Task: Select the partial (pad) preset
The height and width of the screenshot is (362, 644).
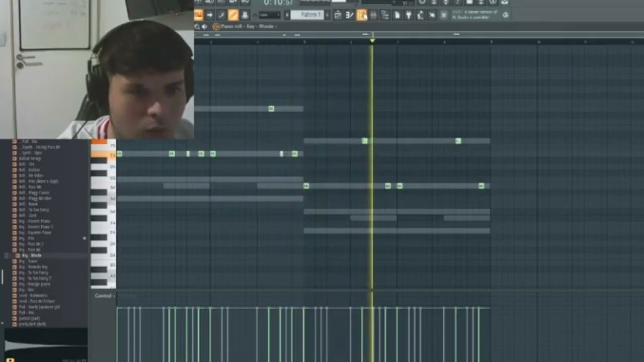Action: point(29,318)
